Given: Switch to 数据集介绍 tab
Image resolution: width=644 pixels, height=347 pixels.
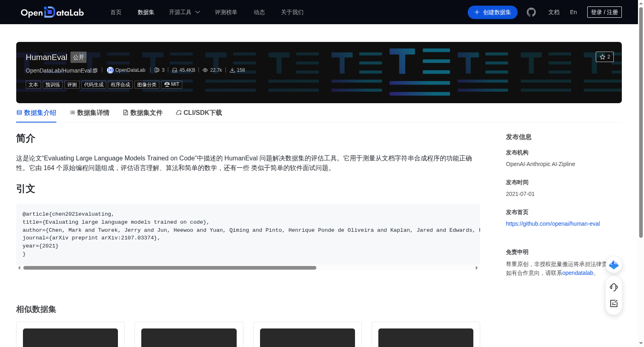Looking at the screenshot, I should tap(36, 113).
